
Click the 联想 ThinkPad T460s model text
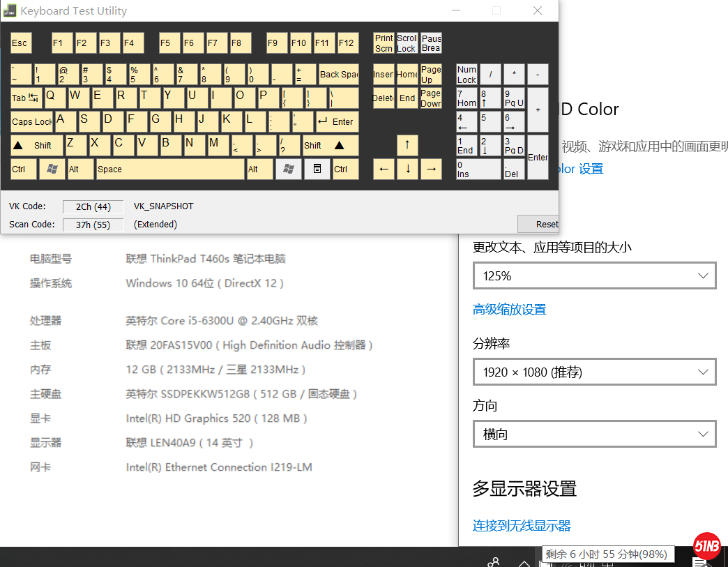click(x=206, y=259)
